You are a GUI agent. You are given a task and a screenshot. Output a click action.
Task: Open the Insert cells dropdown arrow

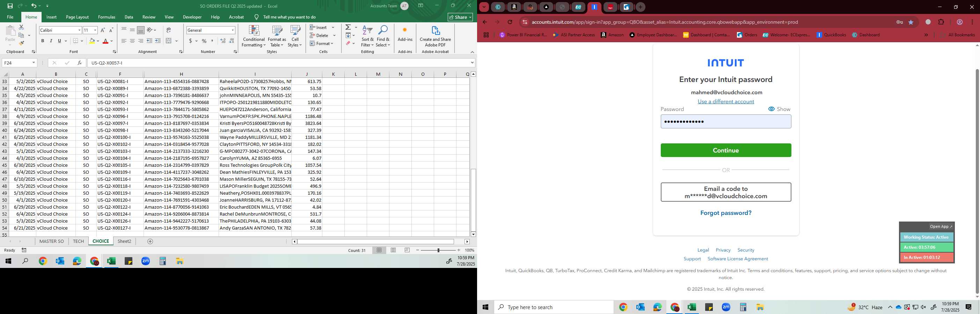pyautogui.click(x=333, y=27)
